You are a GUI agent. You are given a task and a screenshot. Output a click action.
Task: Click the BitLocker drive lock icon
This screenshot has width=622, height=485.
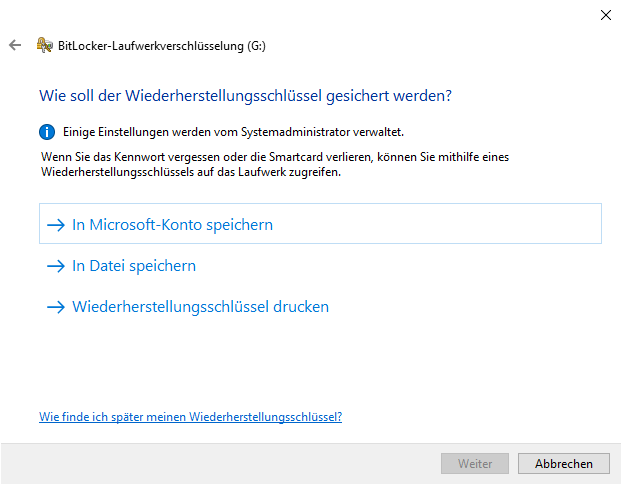[44, 45]
